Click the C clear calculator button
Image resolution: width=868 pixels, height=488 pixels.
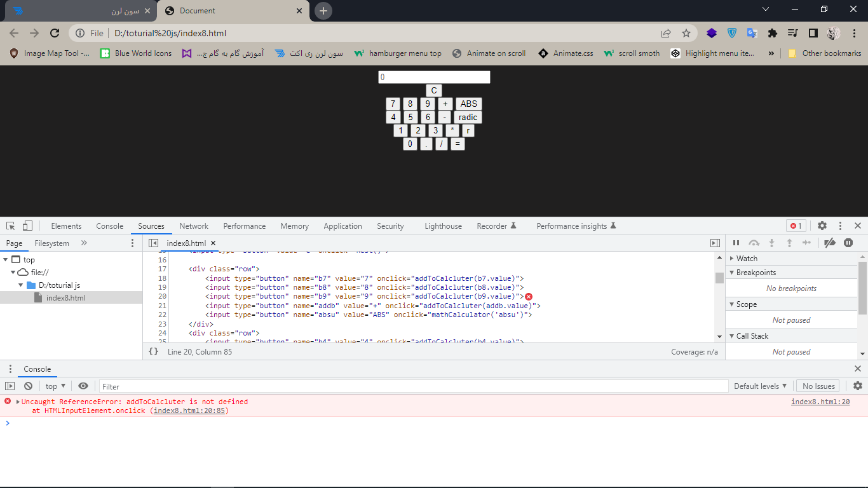point(434,90)
